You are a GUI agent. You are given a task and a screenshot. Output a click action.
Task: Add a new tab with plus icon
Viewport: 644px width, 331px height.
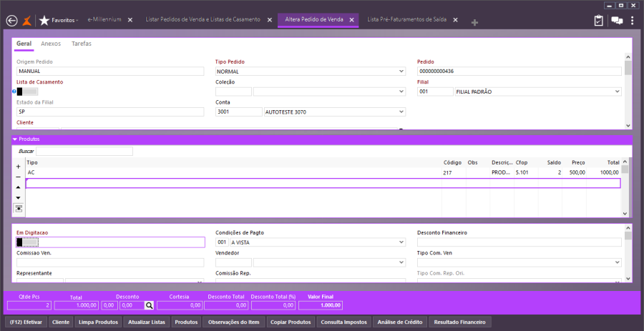pyautogui.click(x=474, y=23)
